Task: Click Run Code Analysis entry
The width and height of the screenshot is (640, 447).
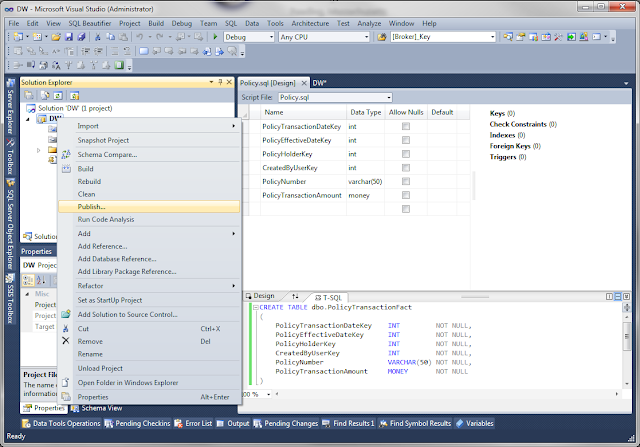Action: click(x=149, y=219)
